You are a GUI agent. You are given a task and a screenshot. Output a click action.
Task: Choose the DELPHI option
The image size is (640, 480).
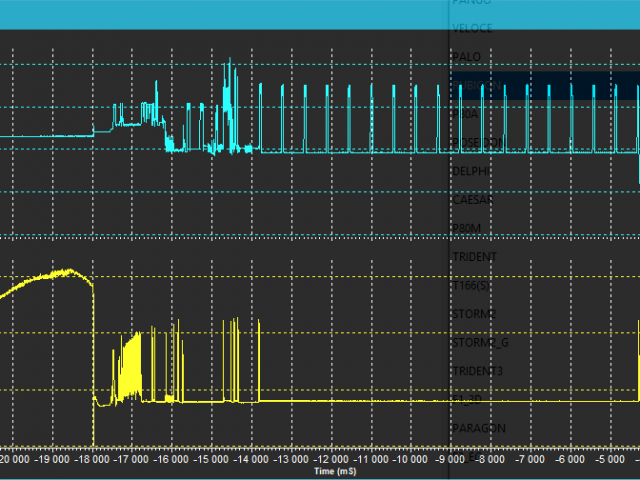tap(472, 171)
